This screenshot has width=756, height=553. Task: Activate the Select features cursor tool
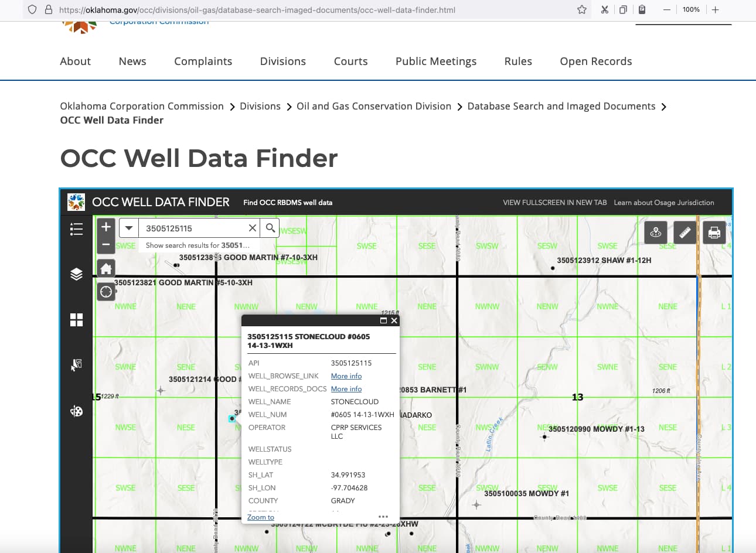tap(76, 365)
